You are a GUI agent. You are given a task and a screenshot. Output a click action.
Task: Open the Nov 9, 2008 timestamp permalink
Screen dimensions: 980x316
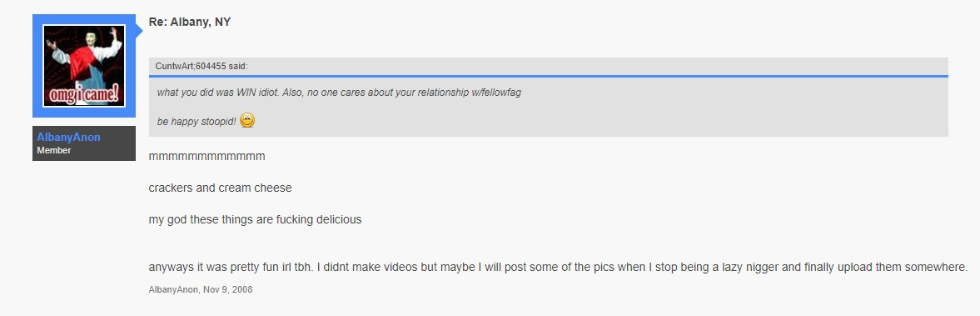pyautogui.click(x=227, y=289)
